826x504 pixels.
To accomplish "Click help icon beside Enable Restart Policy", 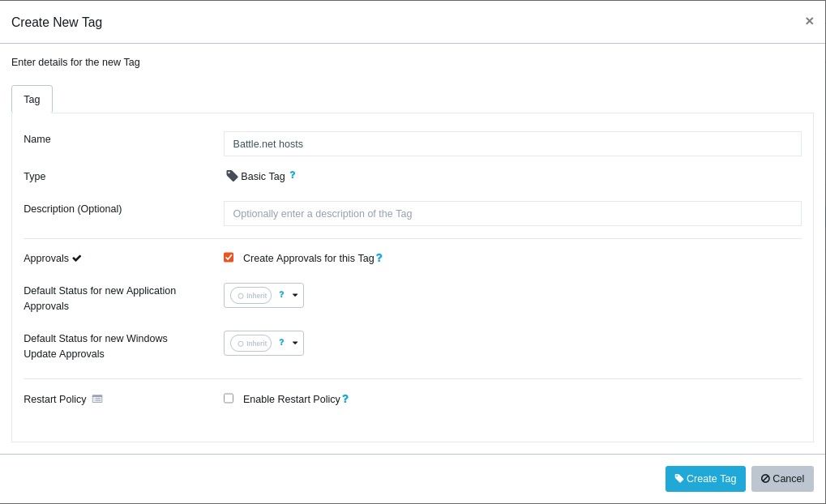I will tap(345, 399).
